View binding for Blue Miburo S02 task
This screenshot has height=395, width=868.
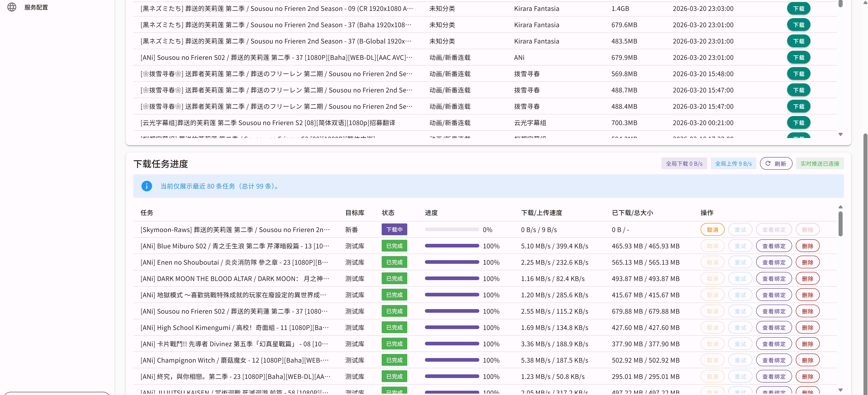tap(774, 246)
